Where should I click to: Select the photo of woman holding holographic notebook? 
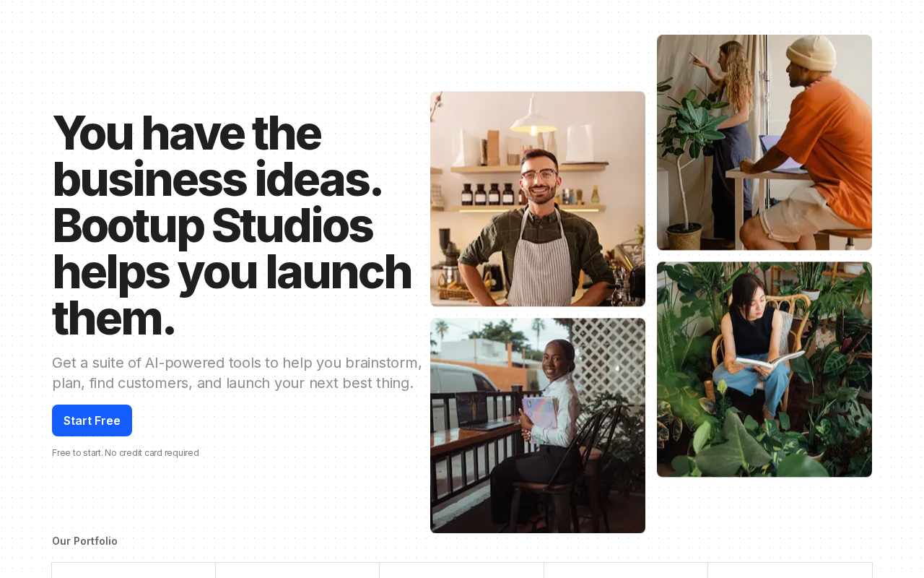(538, 426)
